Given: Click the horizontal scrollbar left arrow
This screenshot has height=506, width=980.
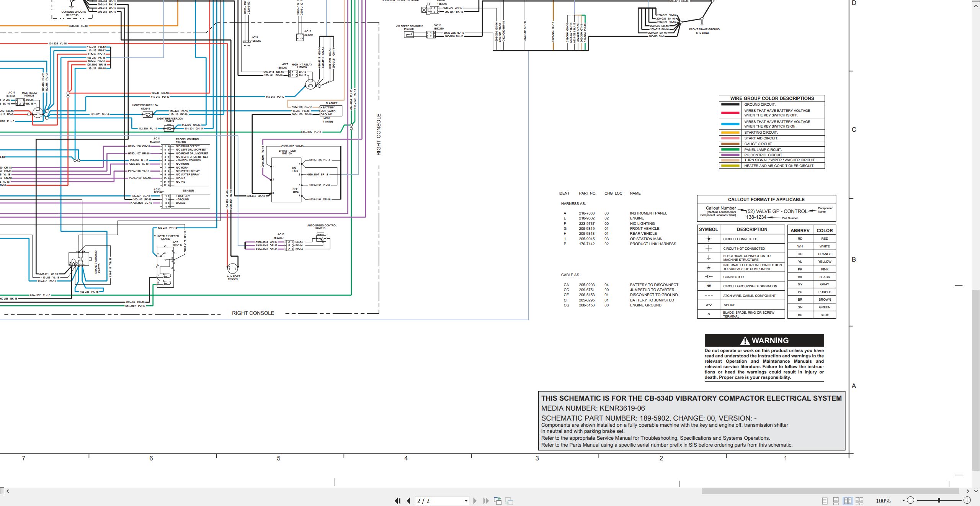Looking at the screenshot, I should [x=8, y=491].
